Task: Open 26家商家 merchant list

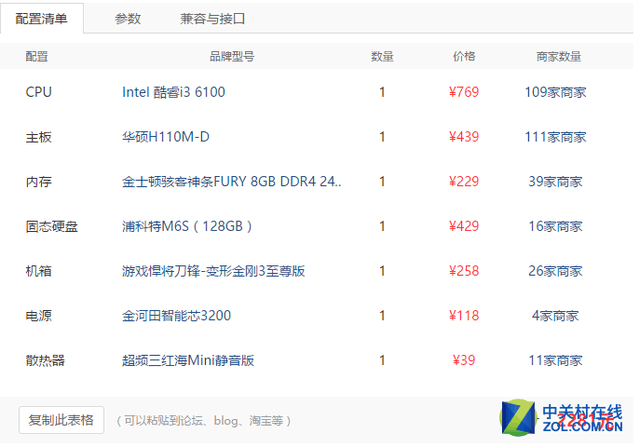Action: click(556, 271)
